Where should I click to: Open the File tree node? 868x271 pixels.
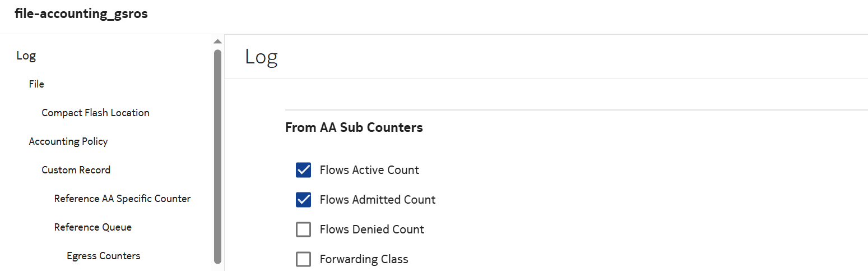[x=36, y=84]
